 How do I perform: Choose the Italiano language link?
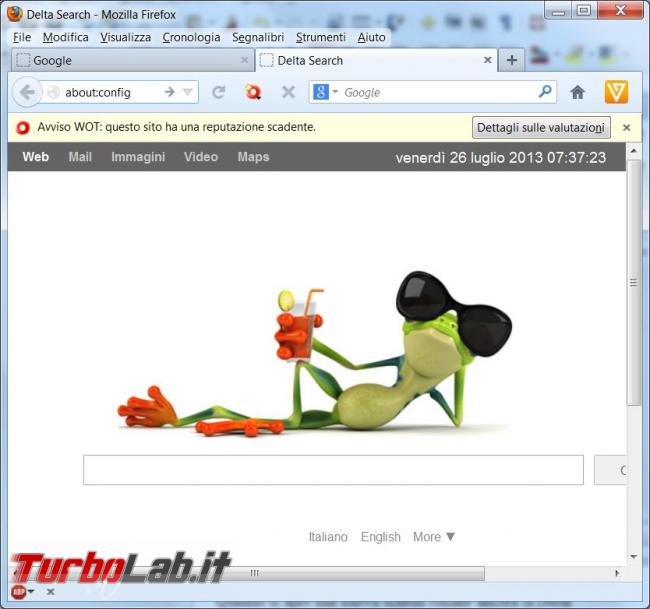[x=328, y=537]
